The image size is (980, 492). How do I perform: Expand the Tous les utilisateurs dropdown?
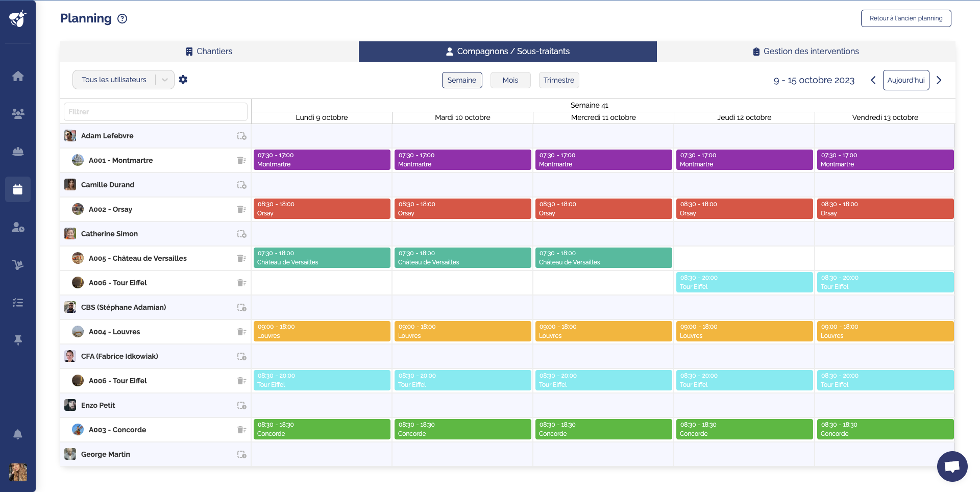164,80
